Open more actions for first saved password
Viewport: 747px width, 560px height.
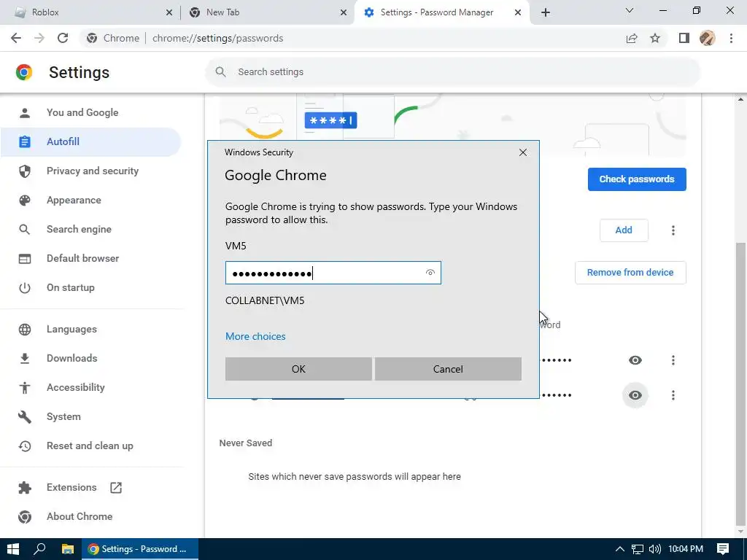point(673,360)
